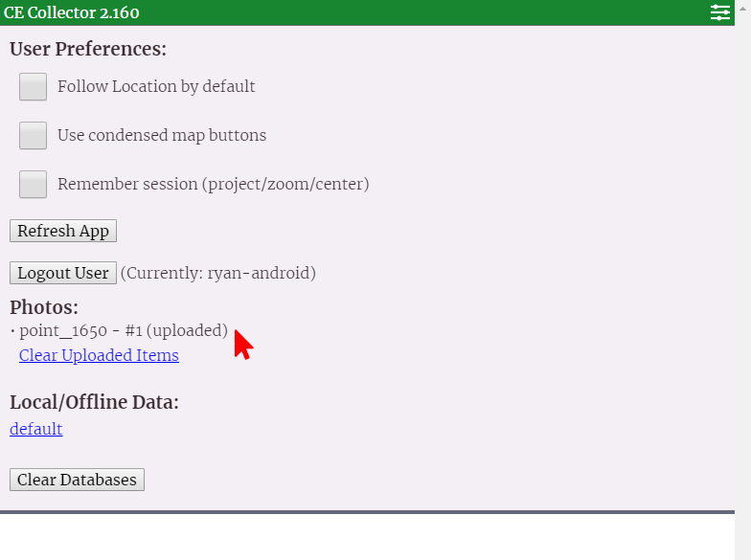
Task: Select the point_1650 uploaded photo entry
Action: tap(123, 331)
